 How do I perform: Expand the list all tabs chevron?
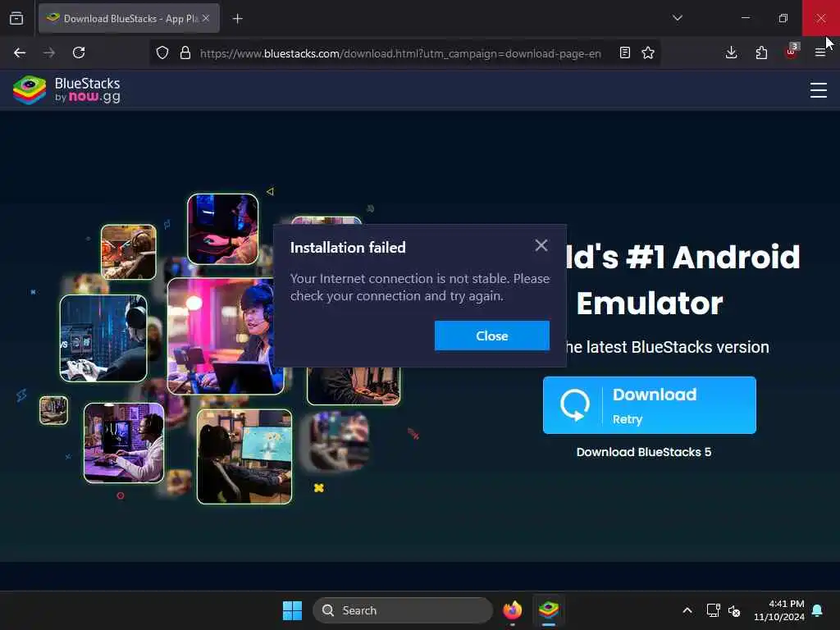coord(677,18)
